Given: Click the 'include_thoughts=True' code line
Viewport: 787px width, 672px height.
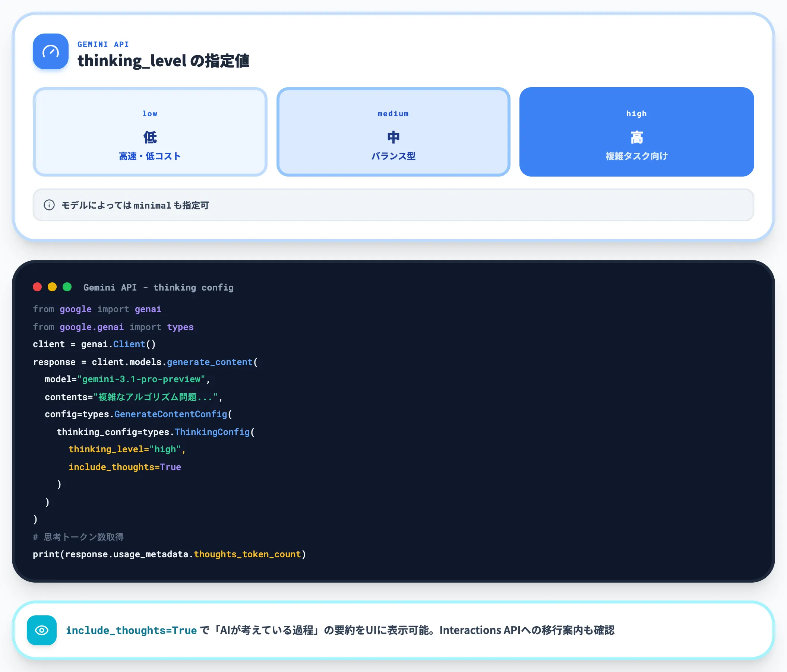Looking at the screenshot, I should (x=125, y=467).
